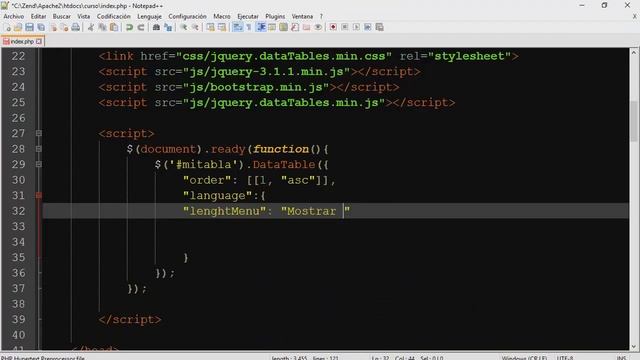
Task: Click the Close document toolbar icon
Action: [53, 27]
